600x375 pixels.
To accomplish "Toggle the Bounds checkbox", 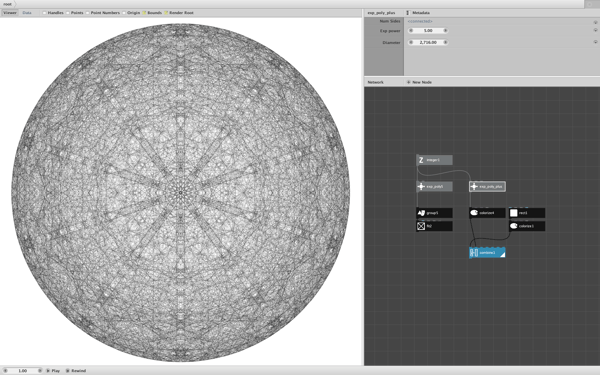I will click(144, 13).
